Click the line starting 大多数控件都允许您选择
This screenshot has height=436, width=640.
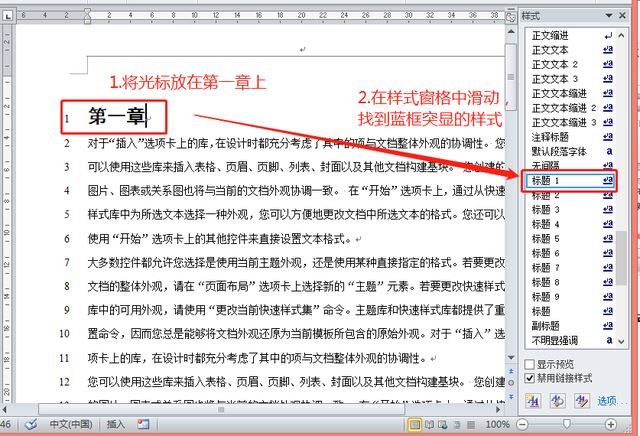pyautogui.click(x=296, y=262)
